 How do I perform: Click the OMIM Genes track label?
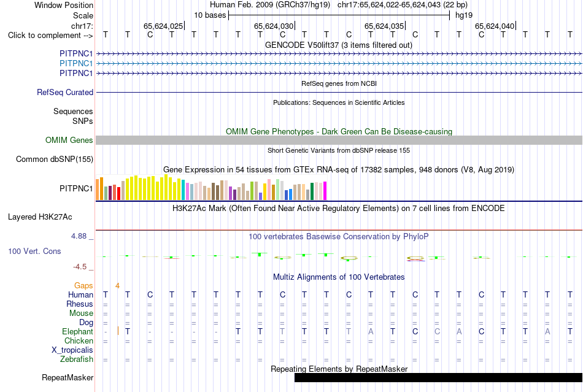(69, 140)
